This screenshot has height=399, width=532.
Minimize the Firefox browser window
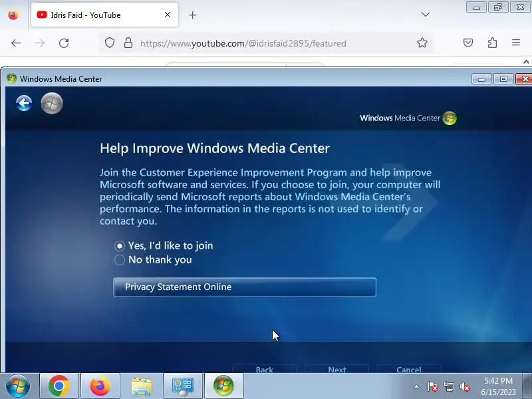point(476,7)
